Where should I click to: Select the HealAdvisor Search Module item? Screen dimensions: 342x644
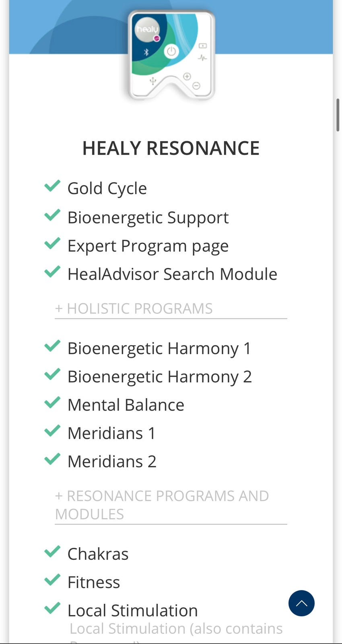(x=172, y=274)
